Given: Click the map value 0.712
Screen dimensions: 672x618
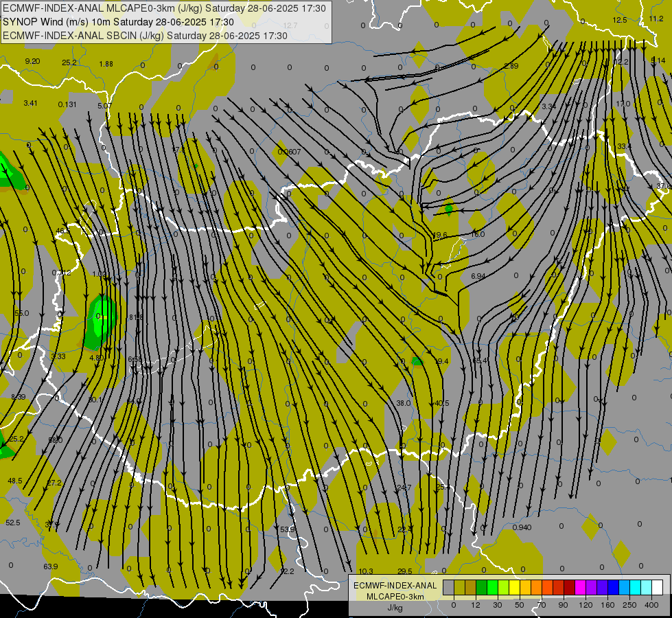Looking at the screenshot, I should (61, 273).
